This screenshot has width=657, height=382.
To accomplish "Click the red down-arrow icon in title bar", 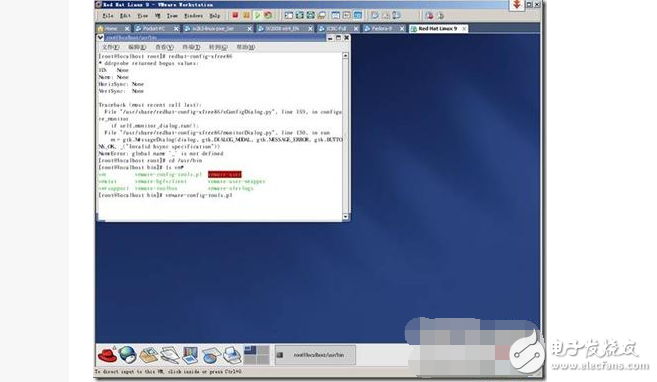I will [x=517, y=5].
